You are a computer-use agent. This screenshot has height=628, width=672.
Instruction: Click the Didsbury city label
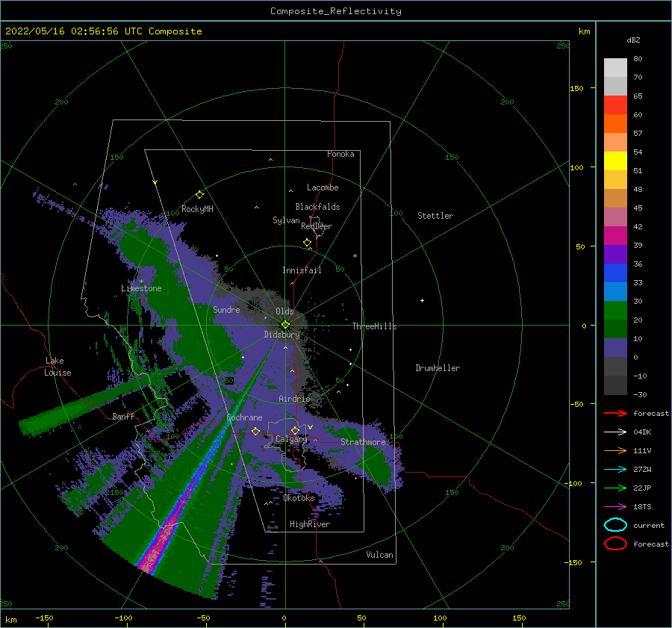[282, 335]
